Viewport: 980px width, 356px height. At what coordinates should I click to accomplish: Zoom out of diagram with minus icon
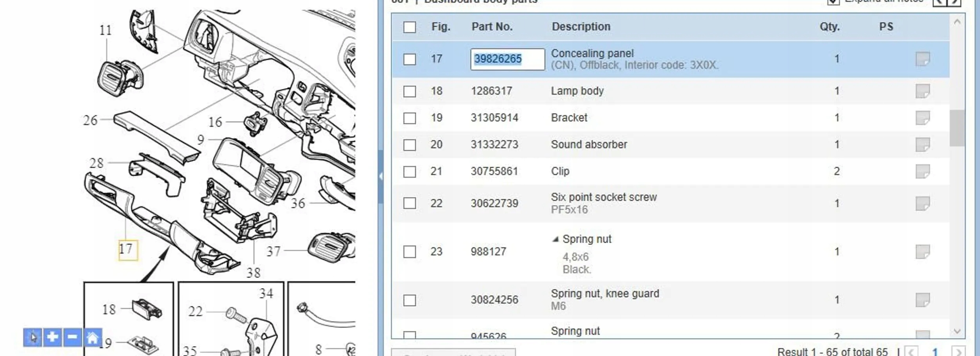(x=73, y=337)
